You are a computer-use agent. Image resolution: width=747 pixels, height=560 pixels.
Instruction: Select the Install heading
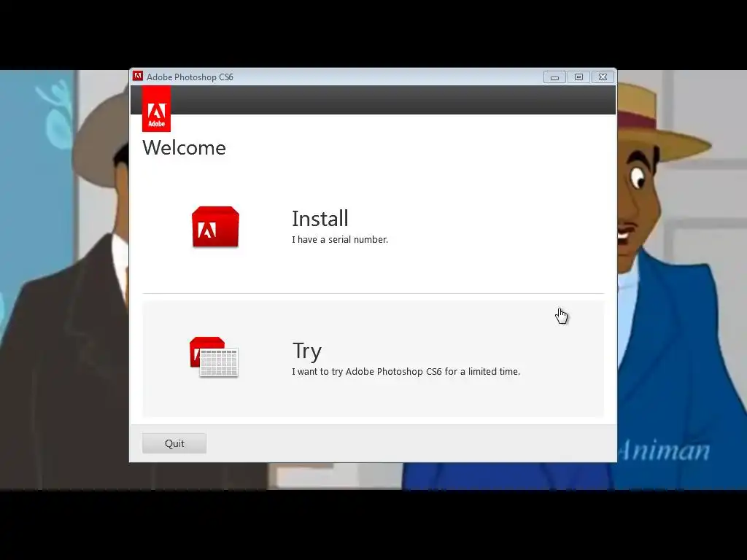320,219
